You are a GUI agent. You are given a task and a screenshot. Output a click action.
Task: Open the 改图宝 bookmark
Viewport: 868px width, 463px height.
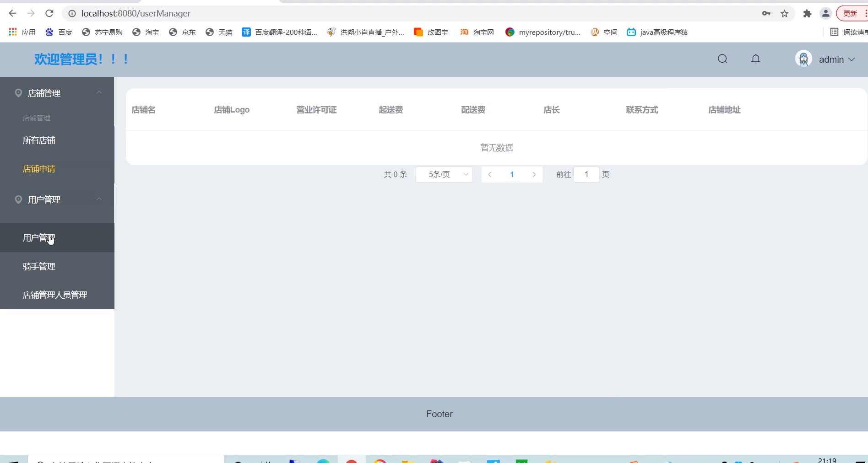(x=431, y=32)
